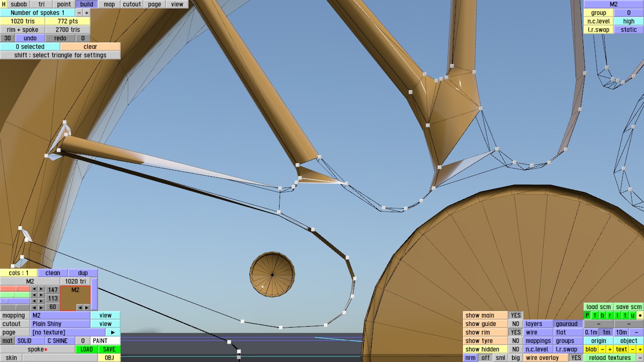This screenshot has height=362, width=644.
Task: Select the sml option
Action: pos(501,358)
